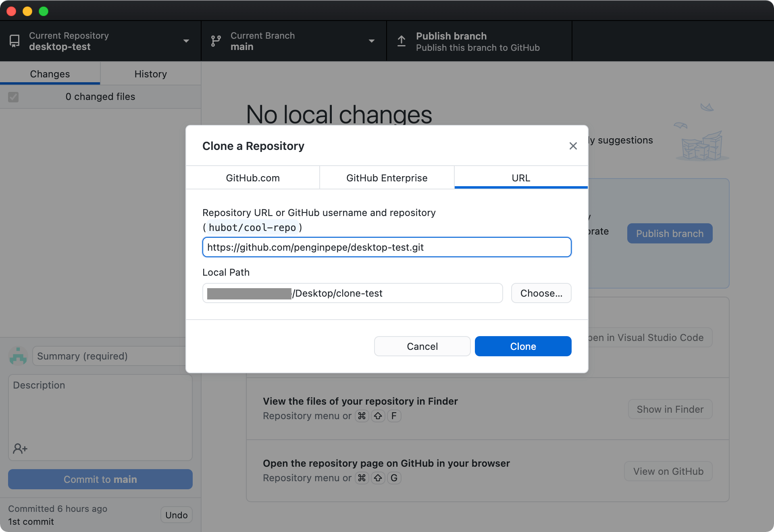The image size is (774, 532).
Task: Click the macOS yellow minimize button
Action: pyautogui.click(x=27, y=11)
